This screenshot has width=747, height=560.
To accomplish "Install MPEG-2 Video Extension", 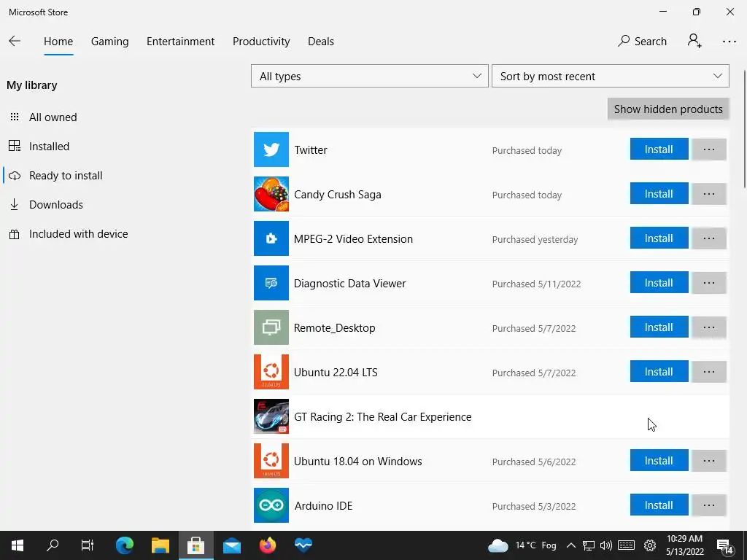I will pyautogui.click(x=659, y=238).
